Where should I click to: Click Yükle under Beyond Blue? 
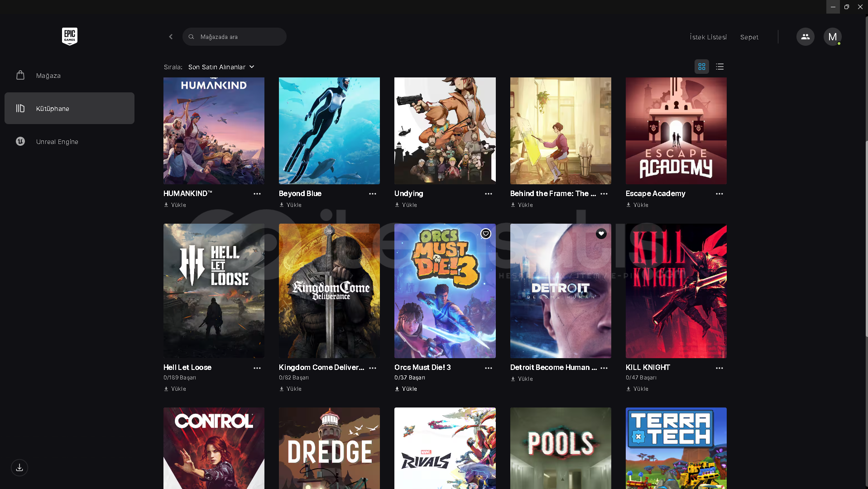point(290,205)
